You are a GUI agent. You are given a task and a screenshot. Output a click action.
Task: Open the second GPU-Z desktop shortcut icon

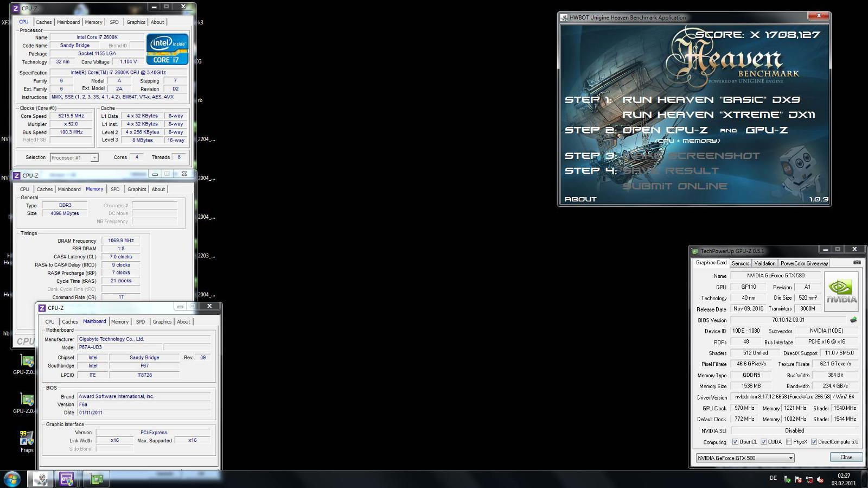point(27,400)
